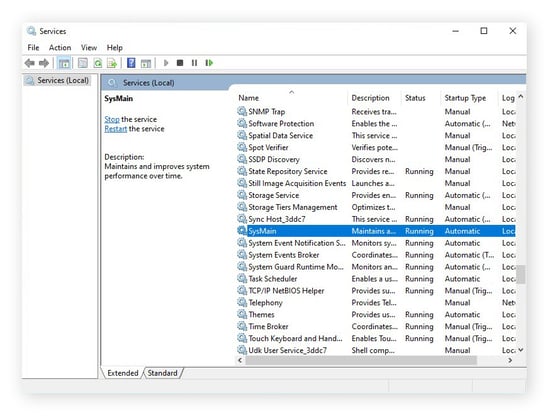Open the Help toolbar icon

(x=131, y=63)
